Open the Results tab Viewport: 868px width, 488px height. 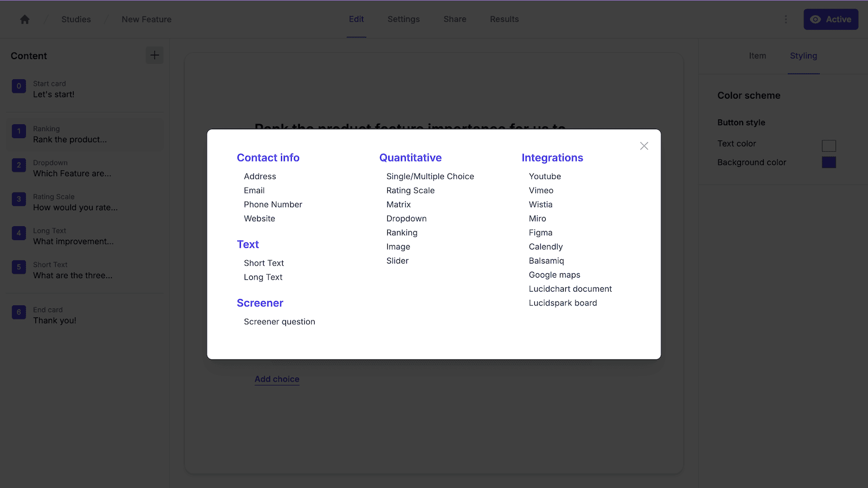pos(504,20)
